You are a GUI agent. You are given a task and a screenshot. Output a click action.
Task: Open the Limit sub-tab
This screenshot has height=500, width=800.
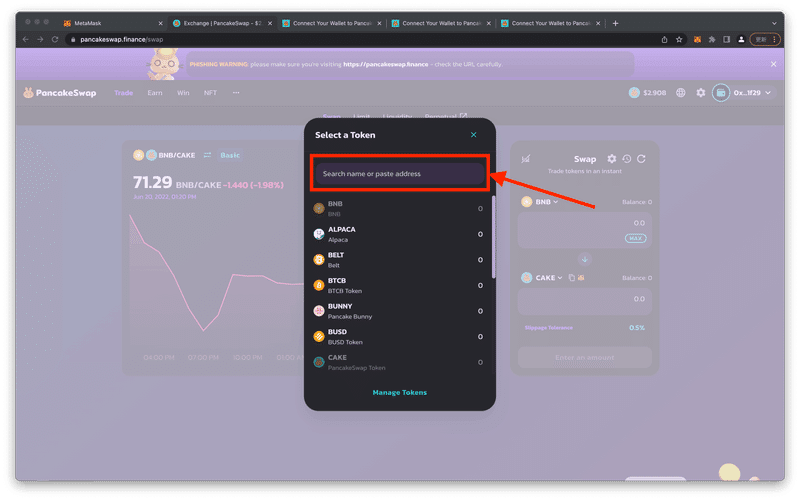pyautogui.click(x=361, y=117)
